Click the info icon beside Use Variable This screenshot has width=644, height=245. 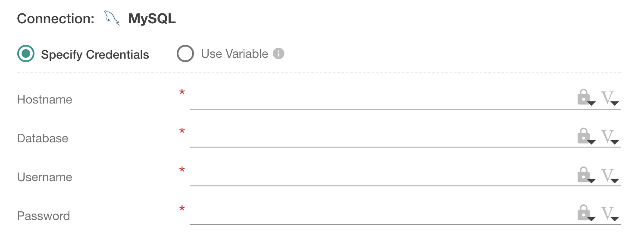click(278, 54)
